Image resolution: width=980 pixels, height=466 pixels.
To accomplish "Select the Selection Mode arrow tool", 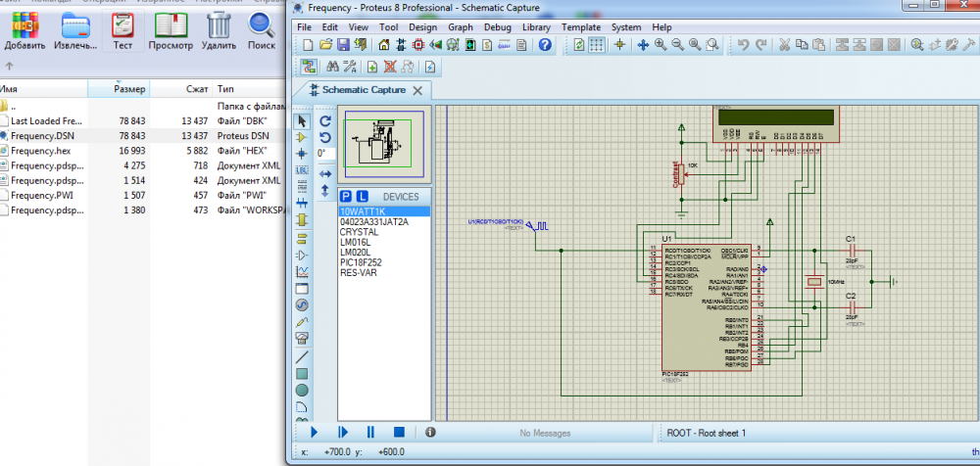I will point(302,120).
